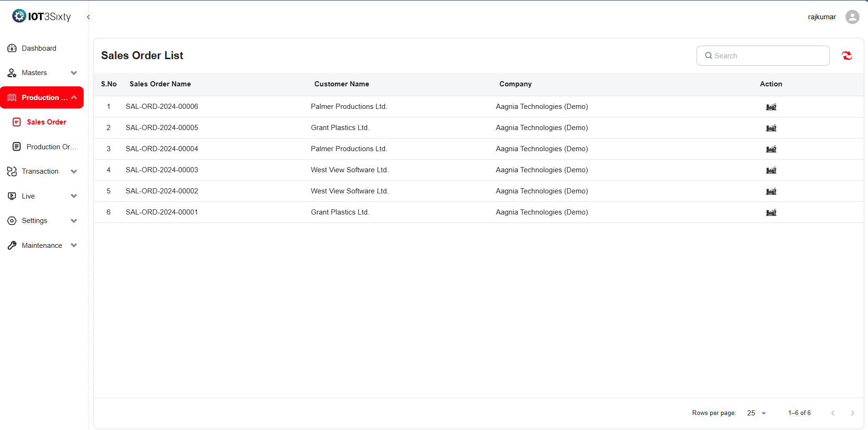Expand the Maintenance menu

(x=42, y=246)
